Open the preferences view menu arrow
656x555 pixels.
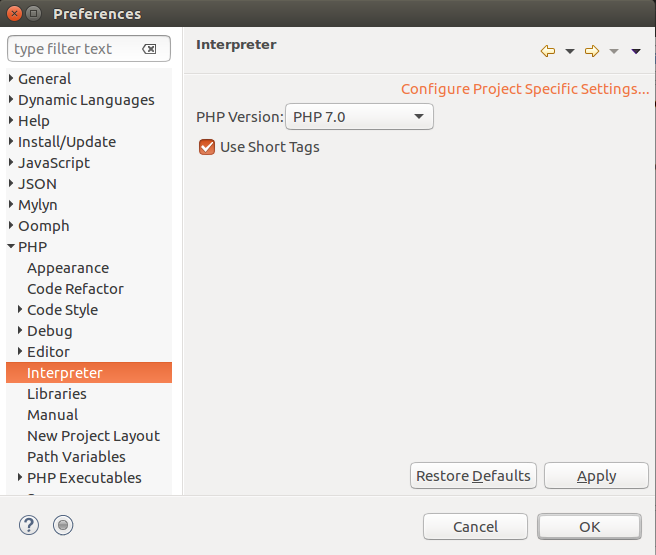tap(636, 51)
